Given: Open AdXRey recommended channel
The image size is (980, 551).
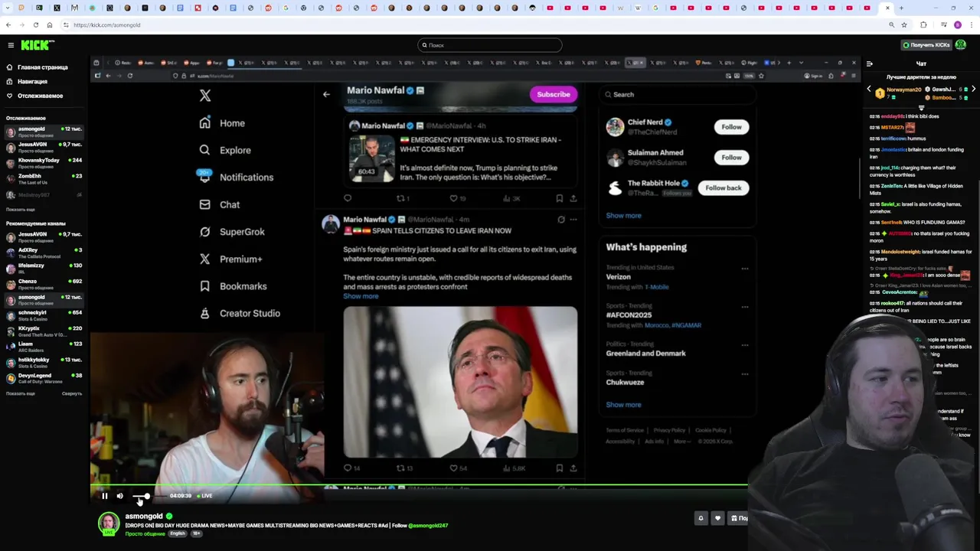Looking at the screenshot, I should point(44,253).
